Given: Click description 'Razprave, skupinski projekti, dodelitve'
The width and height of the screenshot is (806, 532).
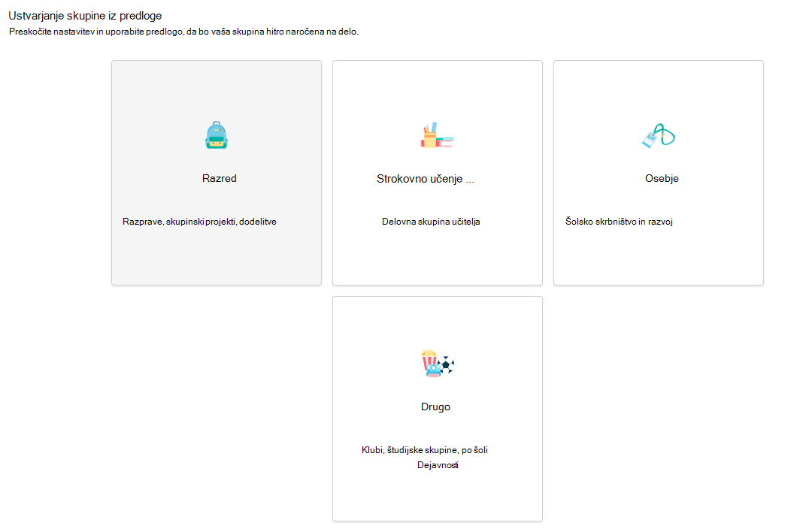Looking at the screenshot, I should [x=199, y=222].
